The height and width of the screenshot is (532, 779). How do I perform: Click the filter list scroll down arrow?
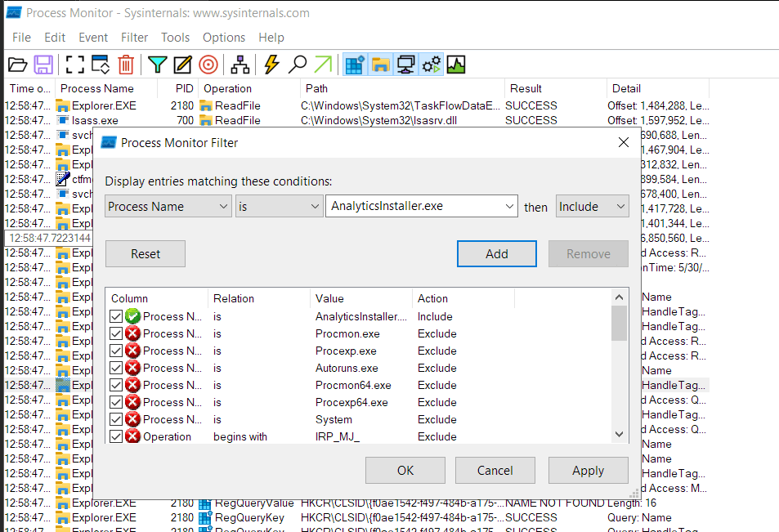tap(619, 434)
